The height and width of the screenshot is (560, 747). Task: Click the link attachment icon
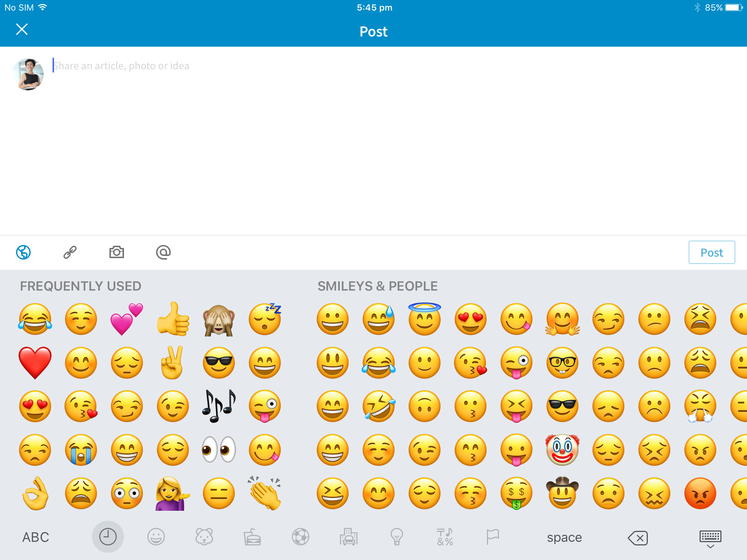70,252
